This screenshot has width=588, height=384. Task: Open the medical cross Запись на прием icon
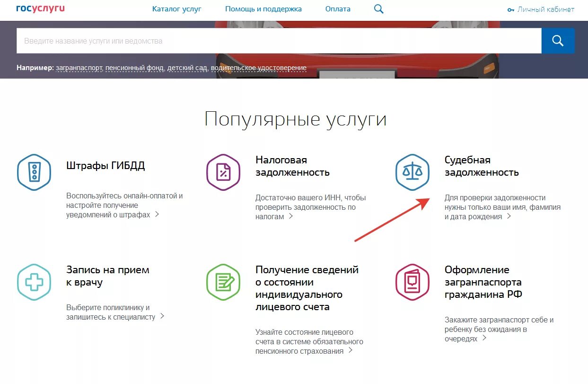click(x=34, y=282)
